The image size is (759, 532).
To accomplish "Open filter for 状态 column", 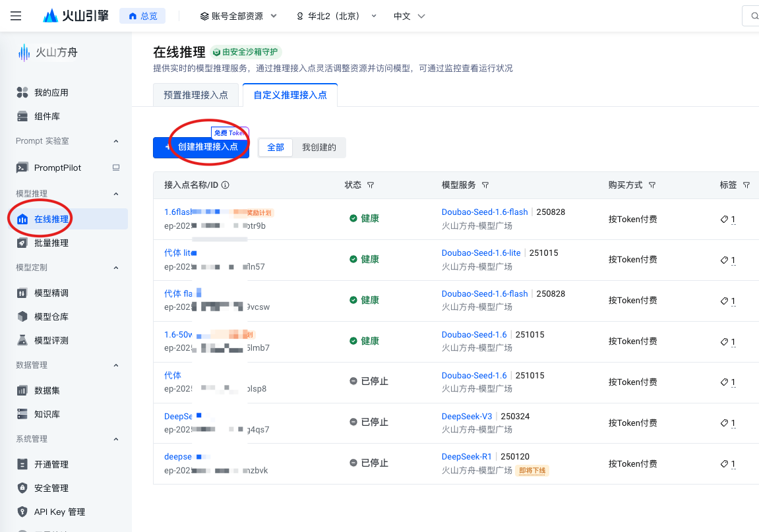I will [371, 185].
